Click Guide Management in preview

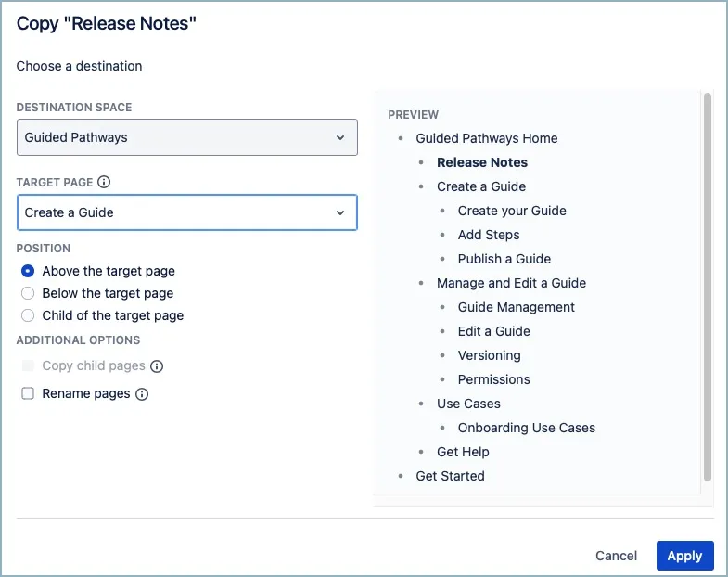tap(516, 308)
